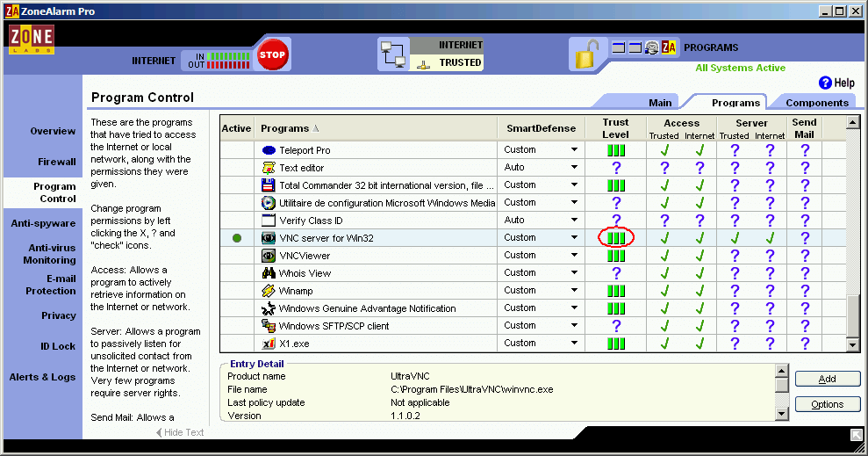Click the blue Help question mark icon

click(825, 83)
